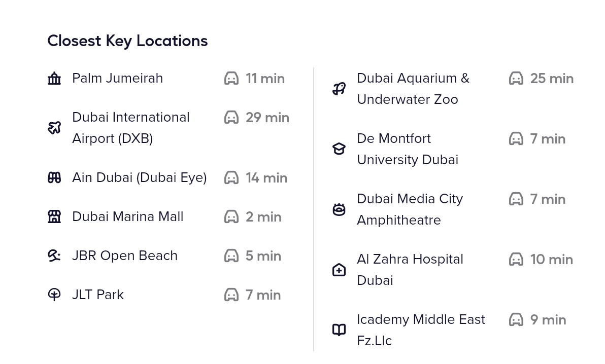Click the 29 min airport drive time

click(267, 118)
